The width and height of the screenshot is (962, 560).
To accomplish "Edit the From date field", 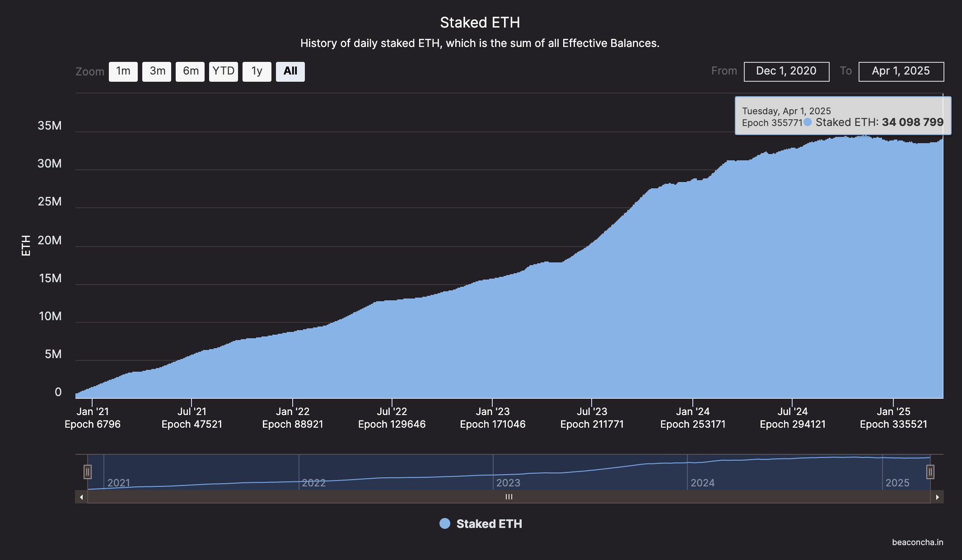I will (786, 71).
